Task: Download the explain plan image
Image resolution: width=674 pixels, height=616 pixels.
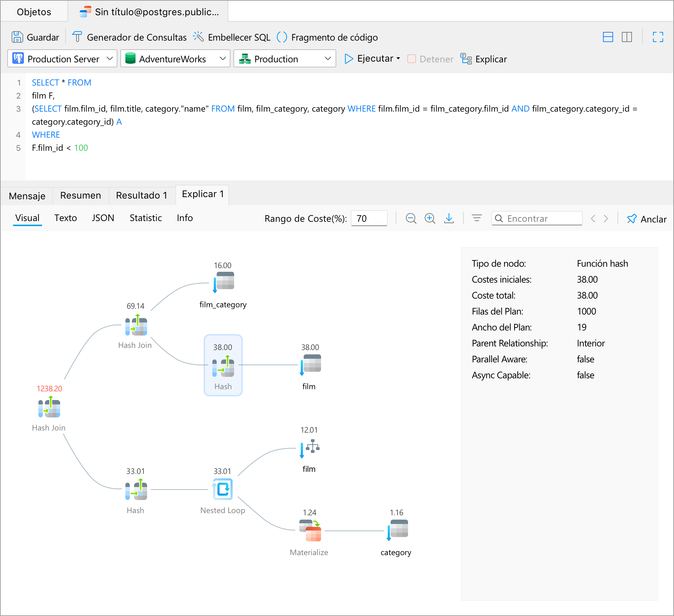Action: coord(449,218)
